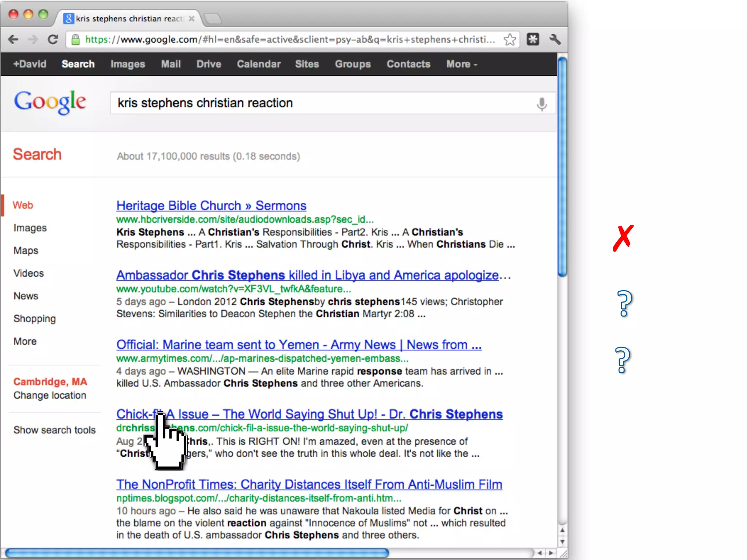Open the wrench settings menu
This screenshot has height=560, width=747.
[x=555, y=39]
